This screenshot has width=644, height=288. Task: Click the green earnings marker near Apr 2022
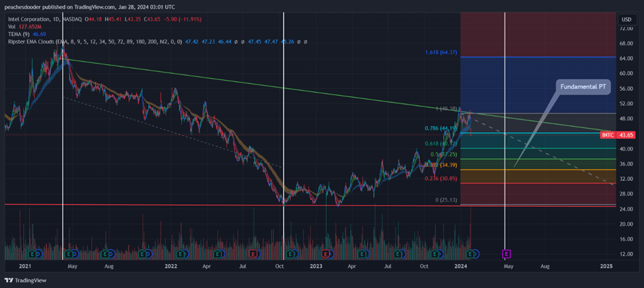217,254
